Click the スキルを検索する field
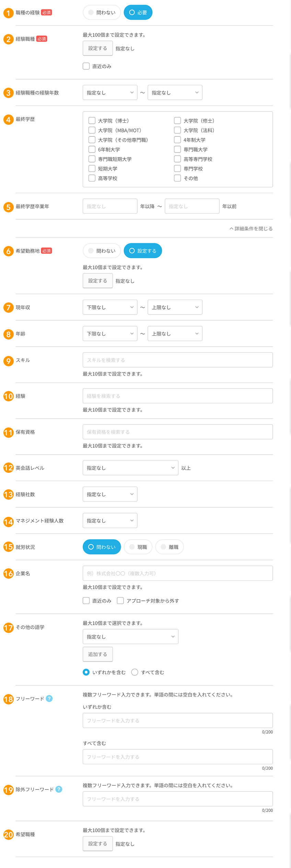The width and height of the screenshot is (291, 868). (x=178, y=360)
